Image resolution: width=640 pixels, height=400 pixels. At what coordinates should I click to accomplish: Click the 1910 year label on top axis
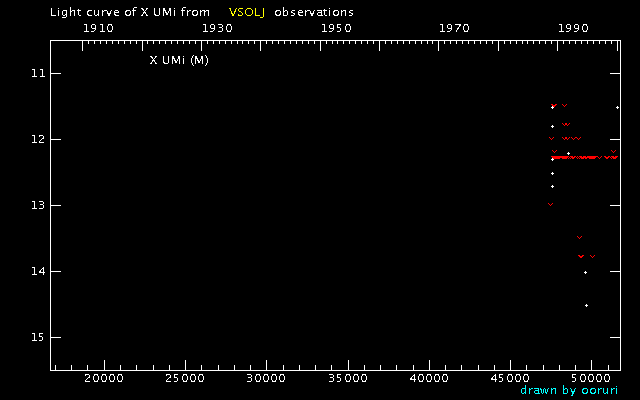(x=97, y=28)
